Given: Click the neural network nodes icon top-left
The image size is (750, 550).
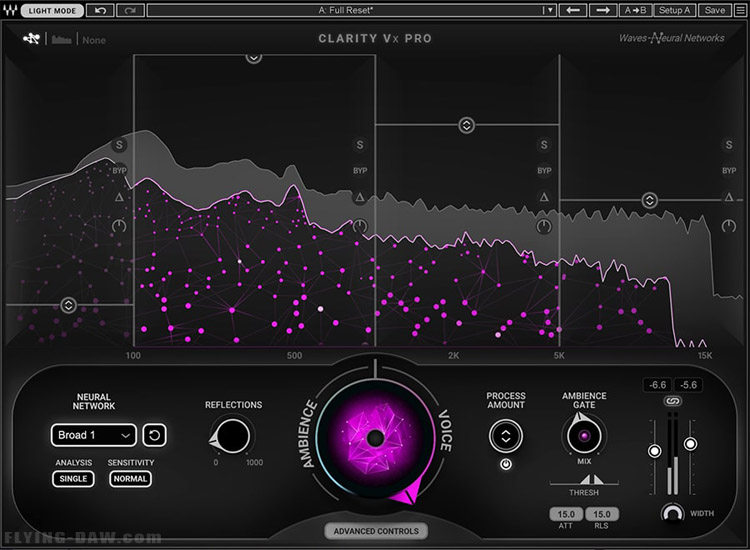Looking at the screenshot, I should point(32,39).
